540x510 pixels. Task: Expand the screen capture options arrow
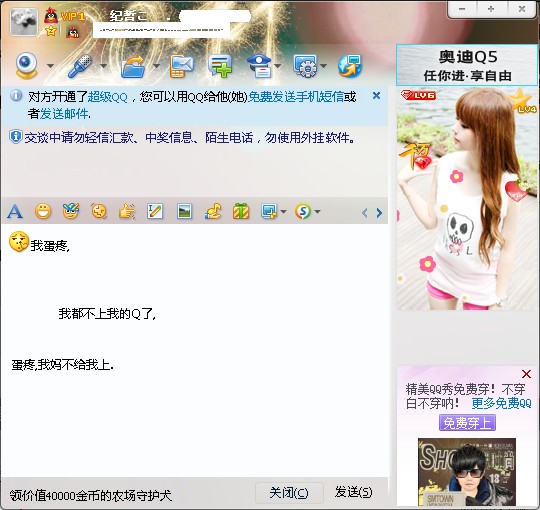pos(283,211)
